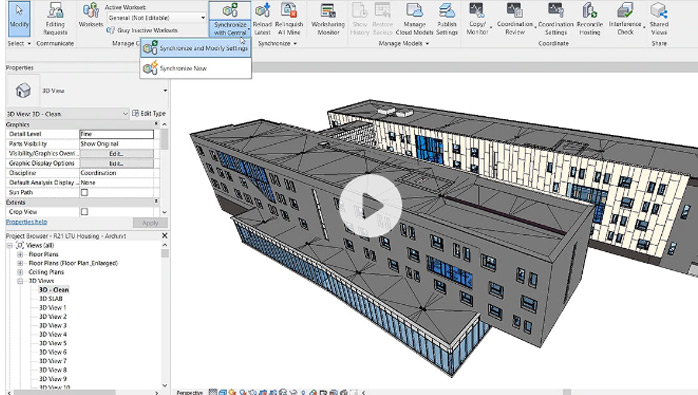Select 3D View 8
This screenshot has height=395, width=698.
53,370
